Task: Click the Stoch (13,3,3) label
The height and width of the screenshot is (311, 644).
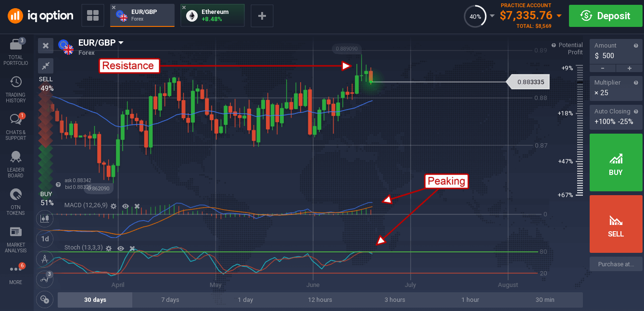Action: coord(84,248)
